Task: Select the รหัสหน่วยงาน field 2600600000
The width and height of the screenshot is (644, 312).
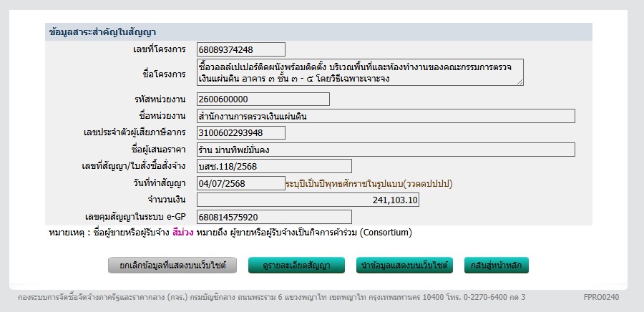Action: pos(263,99)
